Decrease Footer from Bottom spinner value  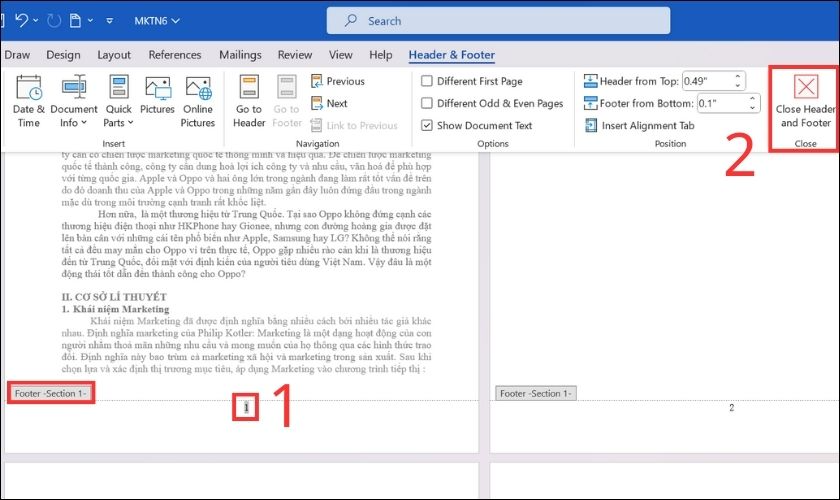(x=753, y=108)
